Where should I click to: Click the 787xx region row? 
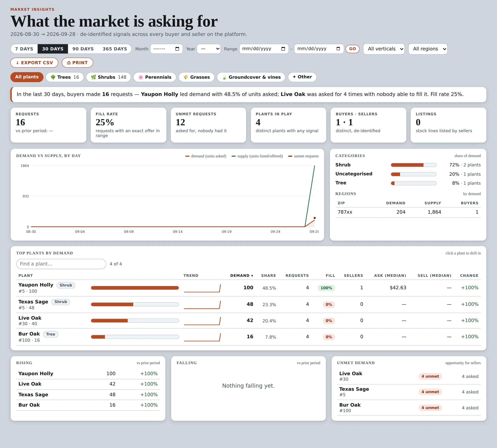coord(408,212)
